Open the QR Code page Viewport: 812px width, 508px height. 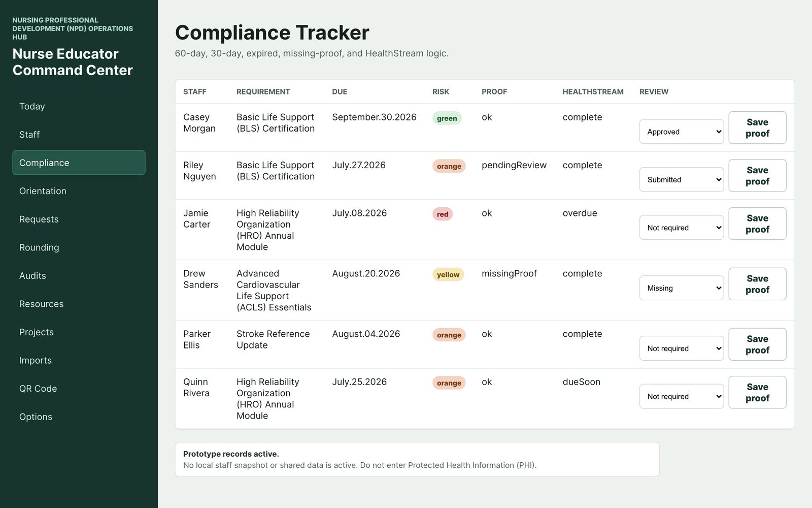[79, 389]
